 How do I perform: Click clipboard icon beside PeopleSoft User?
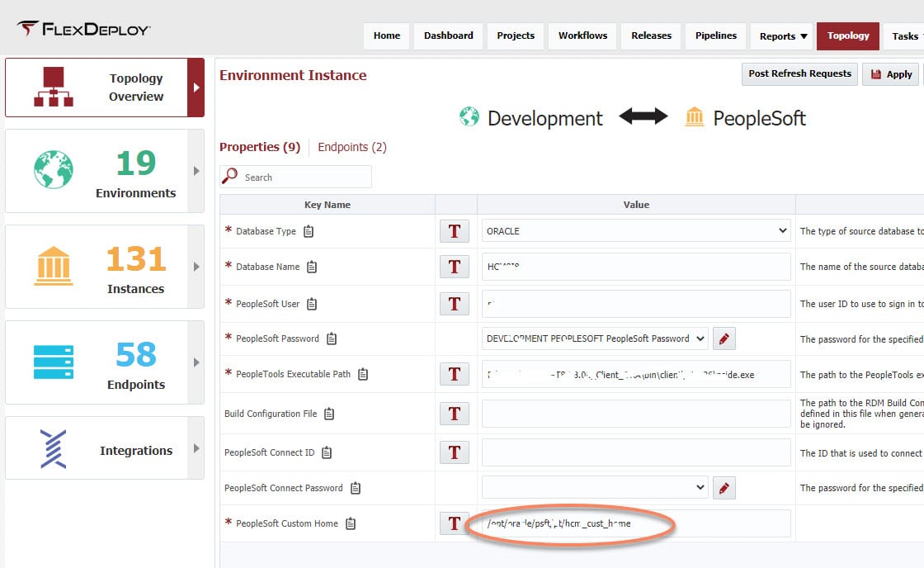click(x=312, y=304)
